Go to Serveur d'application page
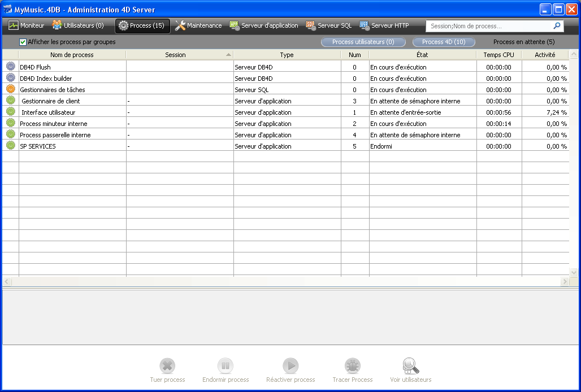Screen dimensions: 581x392 pos(264,25)
